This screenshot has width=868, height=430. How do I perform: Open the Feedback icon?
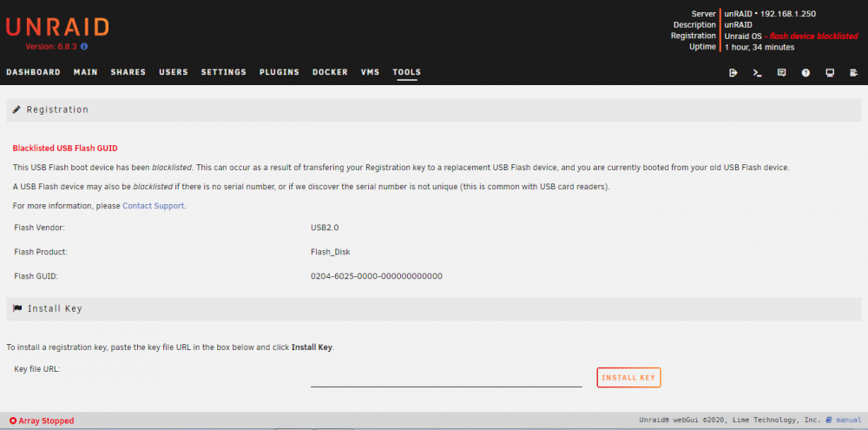(x=782, y=73)
